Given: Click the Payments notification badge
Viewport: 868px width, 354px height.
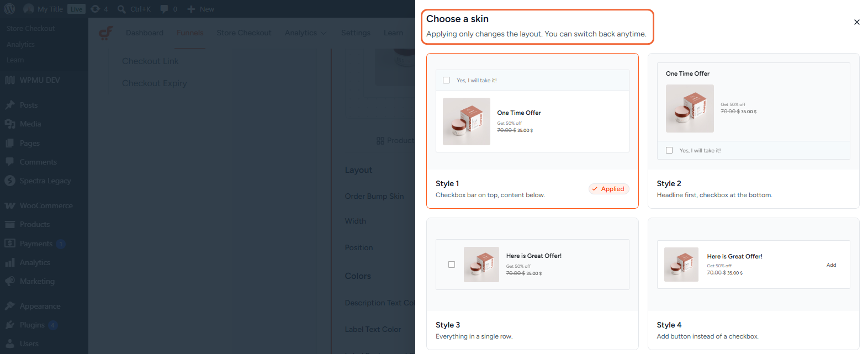Looking at the screenshot, I should (61, 244).
